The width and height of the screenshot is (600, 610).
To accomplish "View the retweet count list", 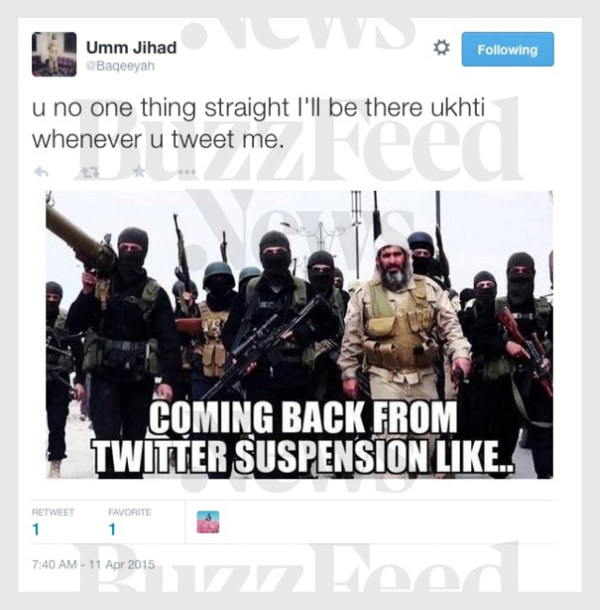I will click(53, 522).
